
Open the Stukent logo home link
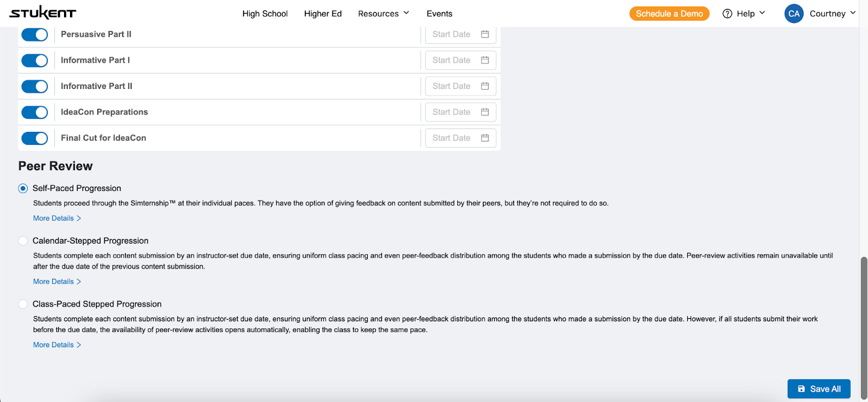(43, 13)
